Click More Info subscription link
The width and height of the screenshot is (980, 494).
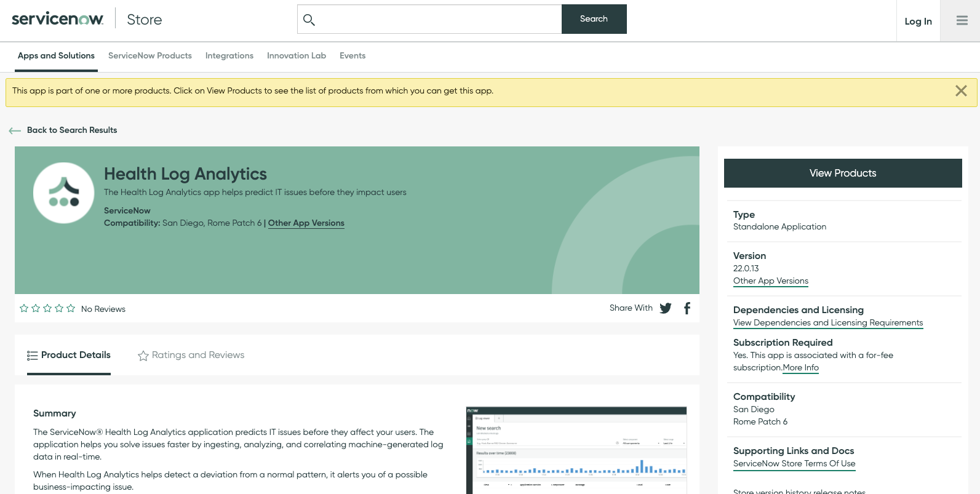pyautogui.click(x=801, y=368)
